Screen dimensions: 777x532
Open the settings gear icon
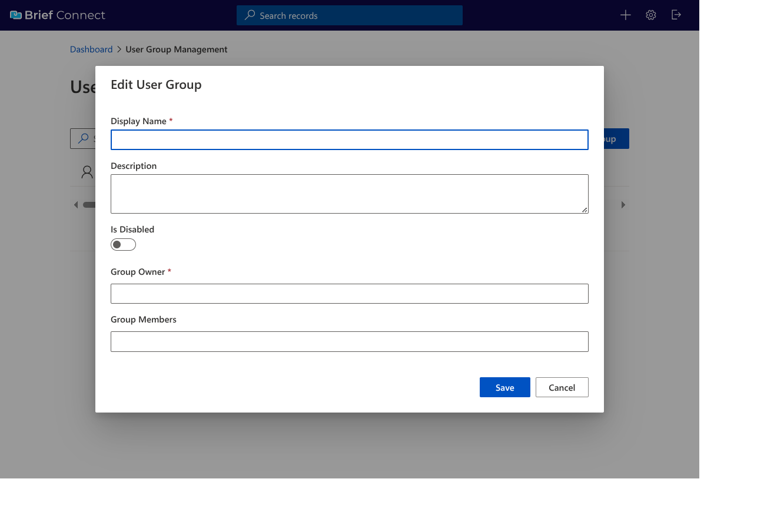pyautogui.click(x=650, y=15)
